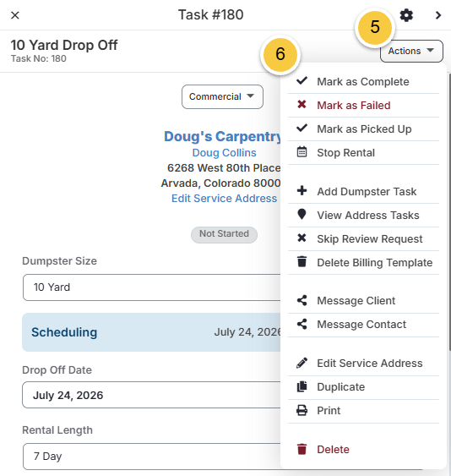Select Mark as Complete from menu

[363, 82]
